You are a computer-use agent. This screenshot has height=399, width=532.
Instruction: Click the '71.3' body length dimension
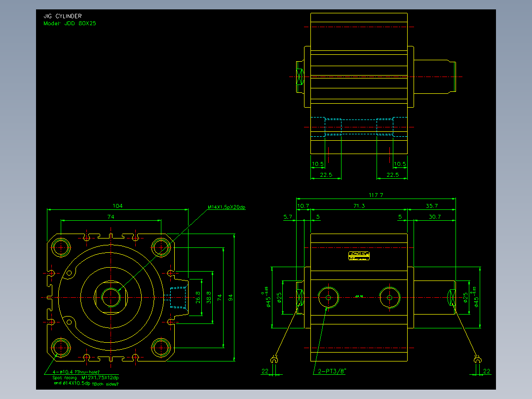click(x=359, y=206)
